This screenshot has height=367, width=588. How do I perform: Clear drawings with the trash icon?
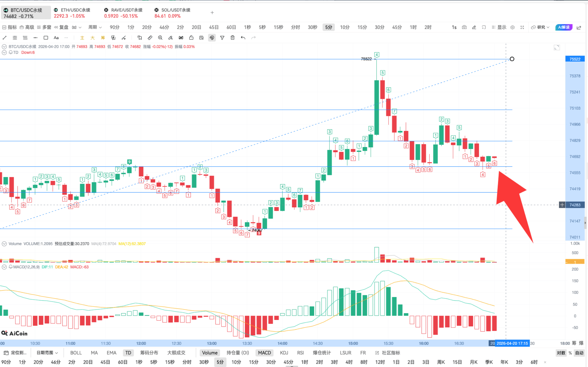[x=232, y=38]
